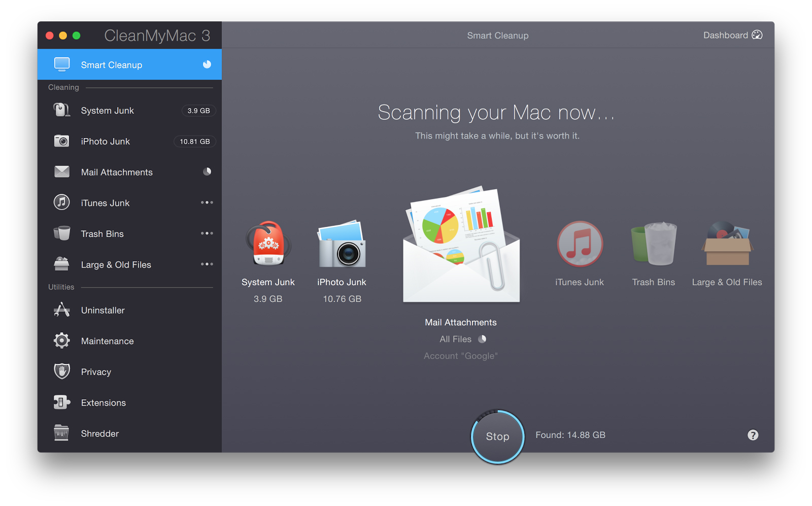Screen dimensions: 812x506
Task: Click the Extensions label in sidebar
Action: pos(104,403)
